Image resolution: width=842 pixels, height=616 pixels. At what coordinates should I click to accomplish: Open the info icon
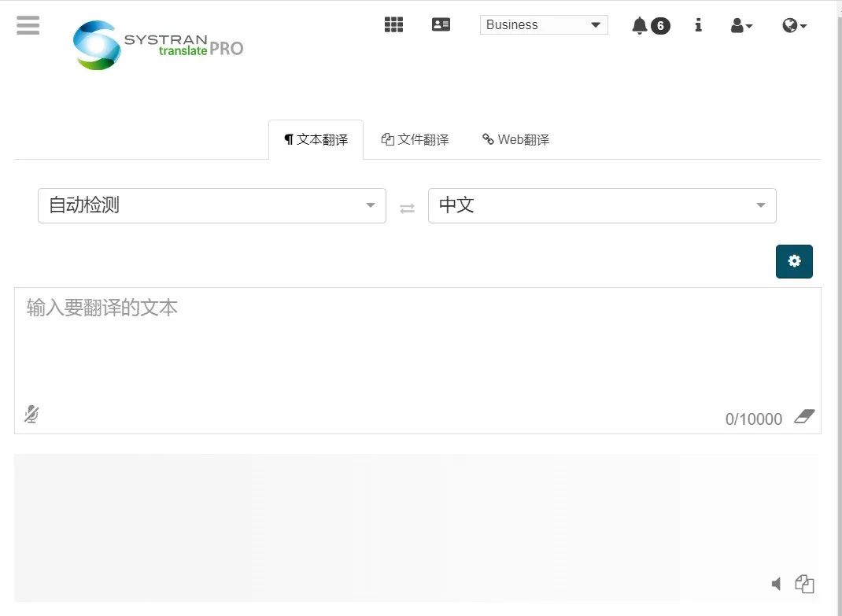click(x=698, y=24)
